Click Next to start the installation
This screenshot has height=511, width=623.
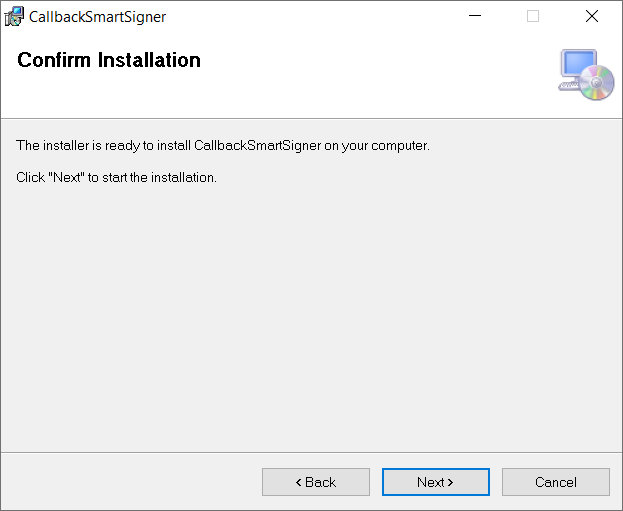[x=435, y=482]
